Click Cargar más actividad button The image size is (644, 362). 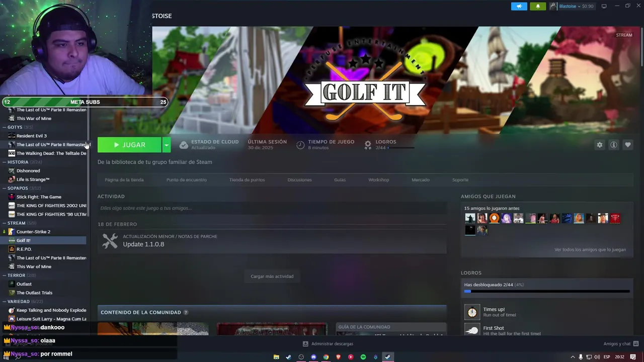[272, 276]
